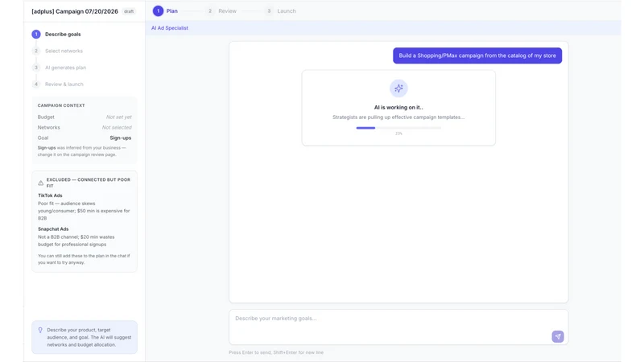The image size is (644, 362).
Task: Click the Goal Sign-ups value
Action: [120, 138]
